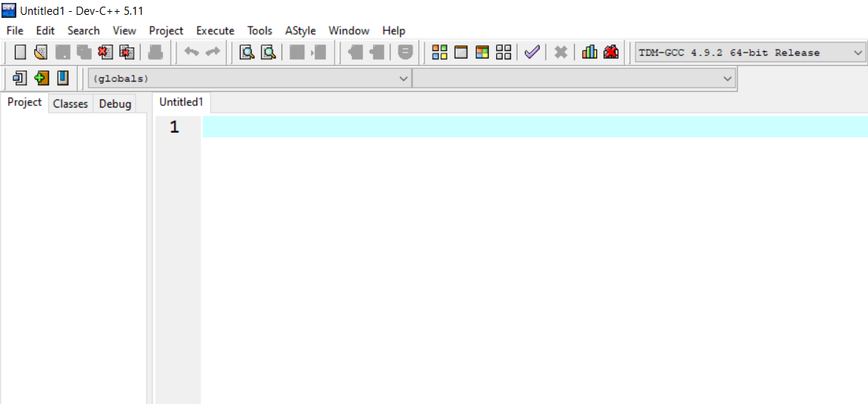The image size is (868, 404).
Task: Open the Tools menu
Action: pos(260,30)
